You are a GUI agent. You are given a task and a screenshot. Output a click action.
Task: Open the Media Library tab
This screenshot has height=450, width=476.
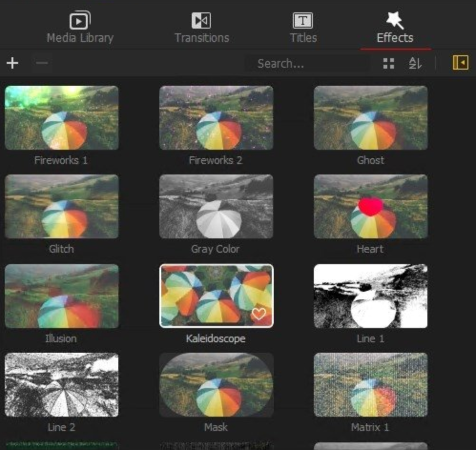[x=80, y=29]
